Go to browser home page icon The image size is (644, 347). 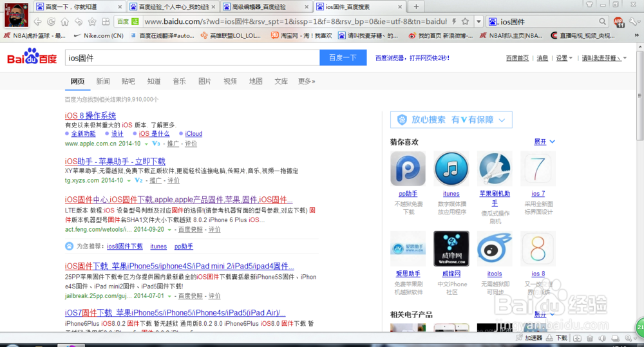pos(65,22)
